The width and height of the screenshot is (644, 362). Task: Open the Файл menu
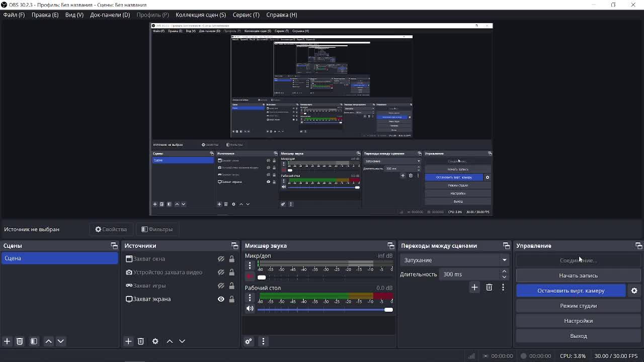[x=14, y=15]
